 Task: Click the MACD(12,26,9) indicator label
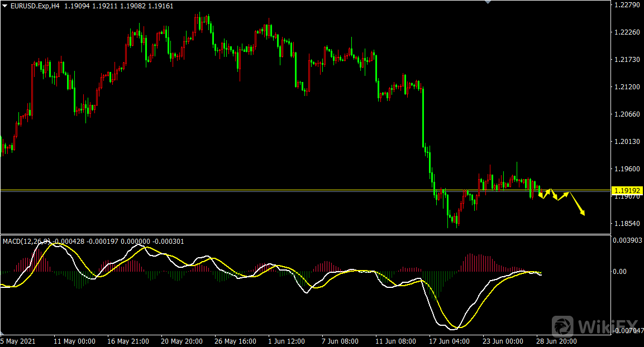tap(26, 242)
